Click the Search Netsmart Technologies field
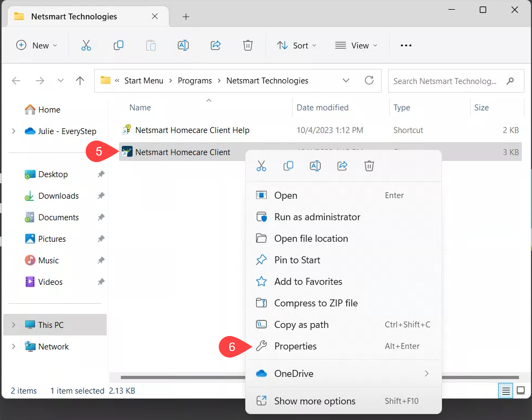 [446, 81]
